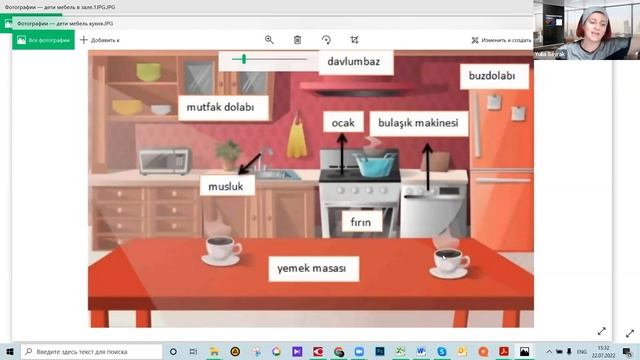640x360 pixels.
Task: Open the crop tool icon
Action: [354, 40]
